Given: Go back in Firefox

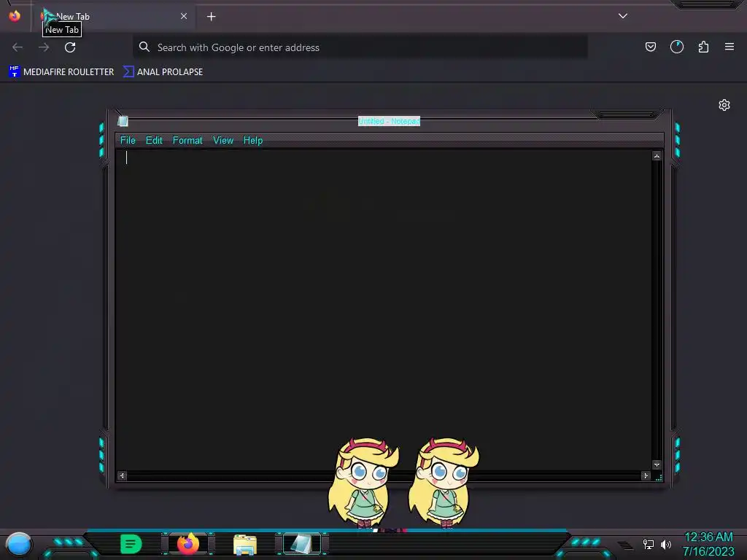Looking at the screenshot, I should (x=18, y=47).
